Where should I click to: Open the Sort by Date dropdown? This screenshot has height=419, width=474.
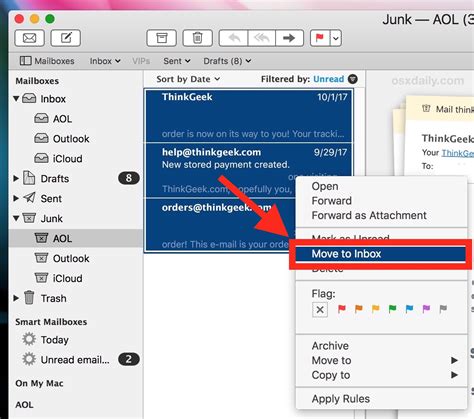[188, 79]
